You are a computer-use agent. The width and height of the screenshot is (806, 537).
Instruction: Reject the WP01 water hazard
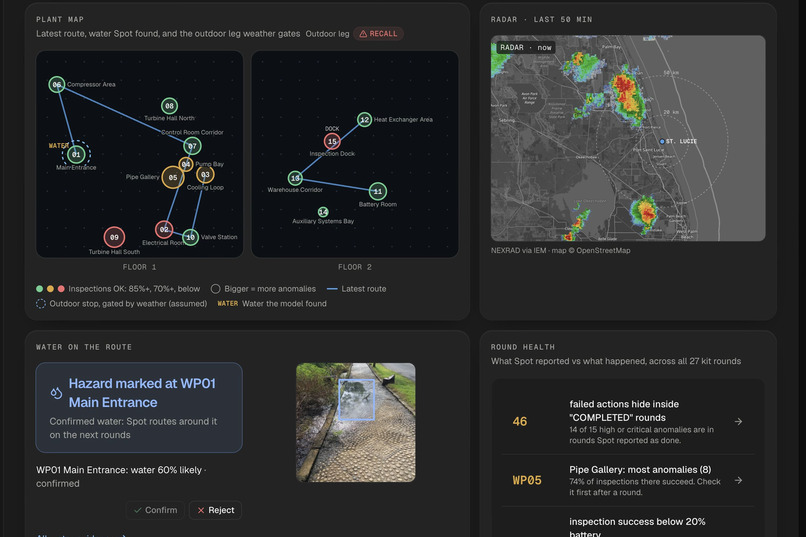pyautogui.click(x=215, y=510)
